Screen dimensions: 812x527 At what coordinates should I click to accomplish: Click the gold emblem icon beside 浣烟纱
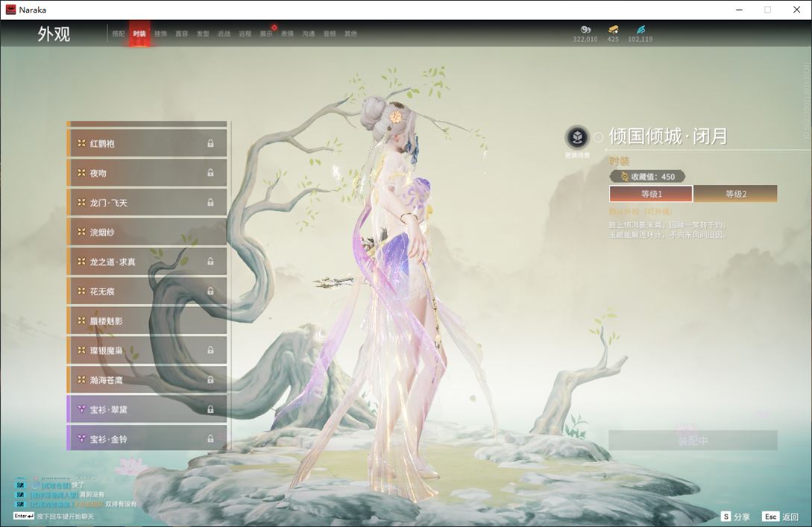click(81, 232)
